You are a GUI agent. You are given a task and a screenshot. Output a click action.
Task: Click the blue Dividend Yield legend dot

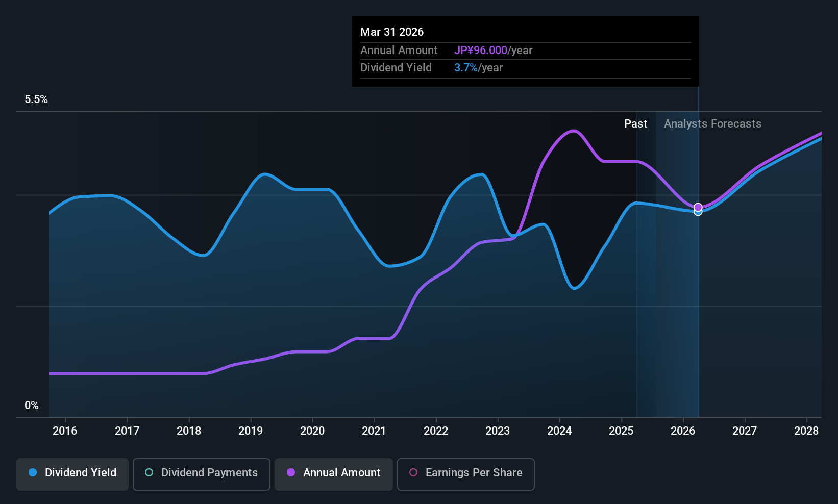pos(33,472)
